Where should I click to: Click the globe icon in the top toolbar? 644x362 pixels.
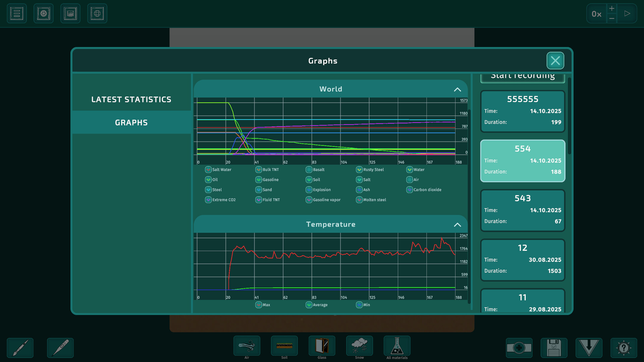coord(97,13)
